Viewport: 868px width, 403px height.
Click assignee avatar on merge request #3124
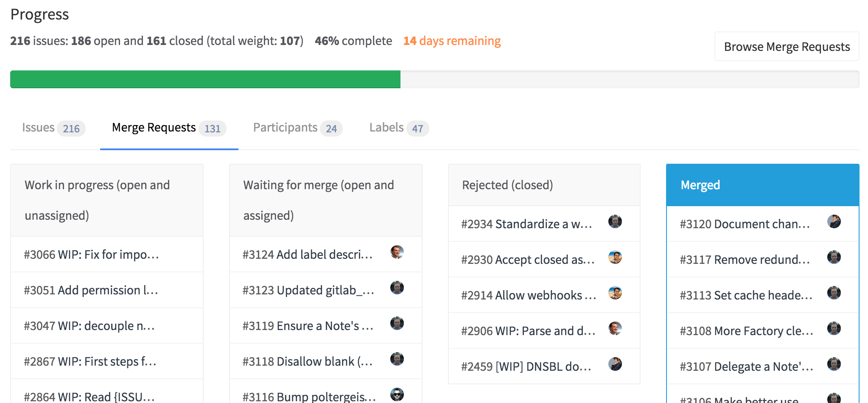(397, 252)
